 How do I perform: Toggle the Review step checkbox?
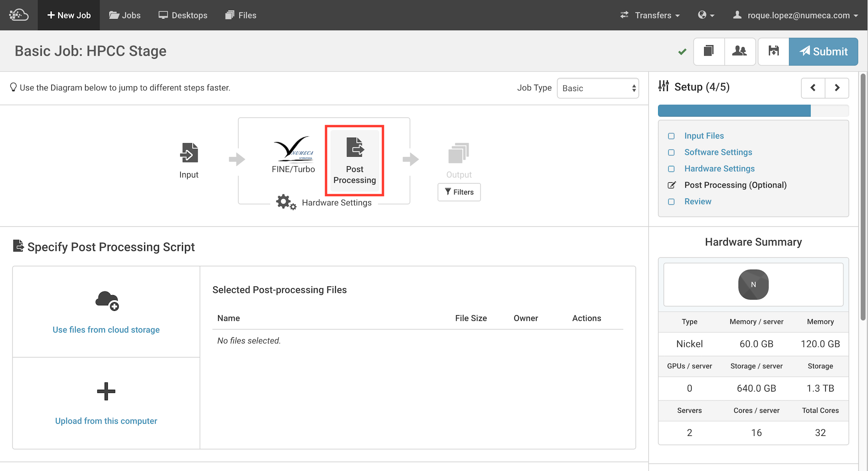[671, 202]
